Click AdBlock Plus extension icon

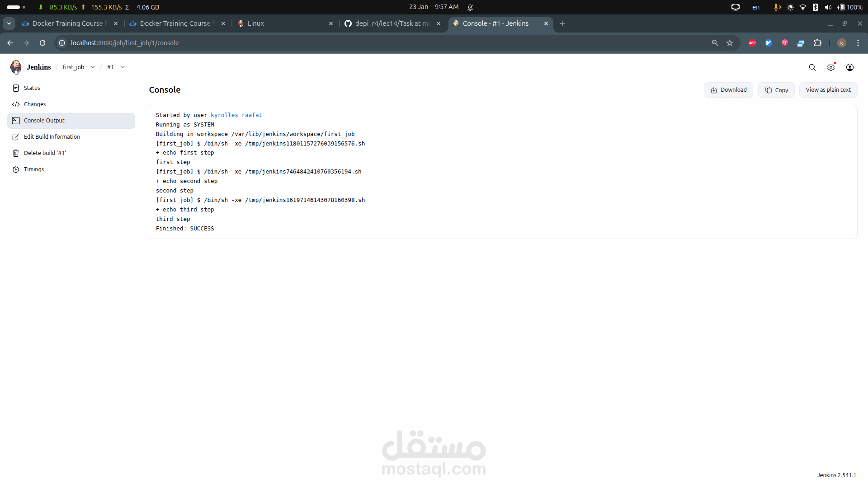click(752, 43)
